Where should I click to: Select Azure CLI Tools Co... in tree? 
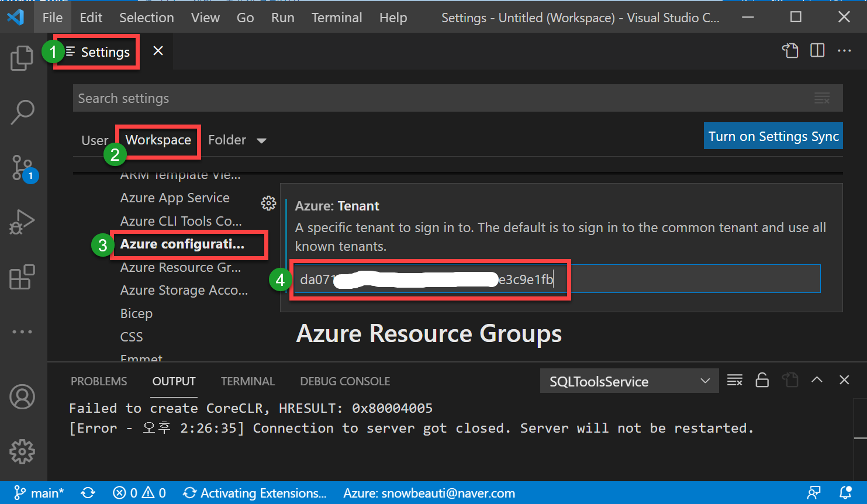point(181,221)
